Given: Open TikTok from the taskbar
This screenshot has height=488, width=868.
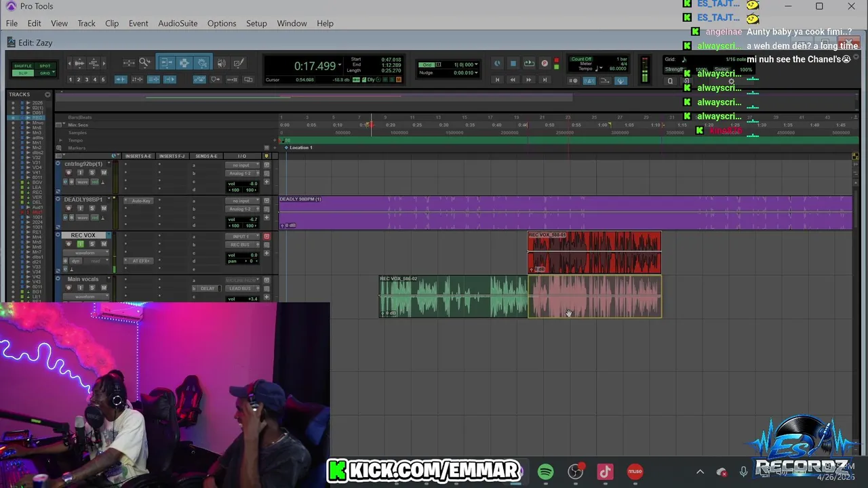Looking at the screenshot, I should tap(605, 472).
